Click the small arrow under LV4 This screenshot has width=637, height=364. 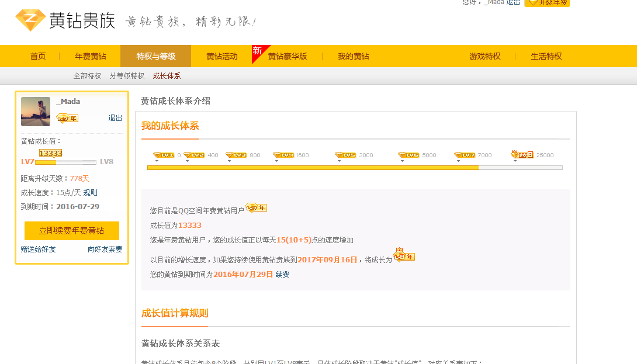[x=276, y=161]
